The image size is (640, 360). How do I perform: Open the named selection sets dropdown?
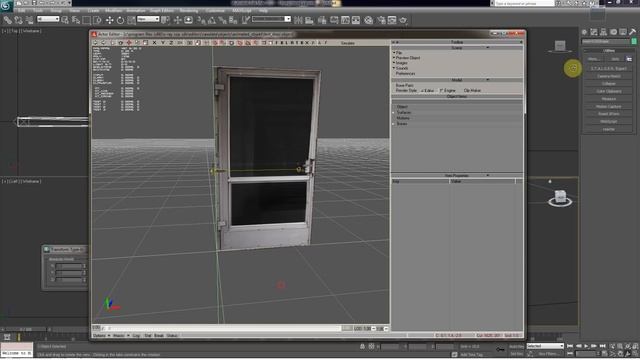[x=271, y=19]
